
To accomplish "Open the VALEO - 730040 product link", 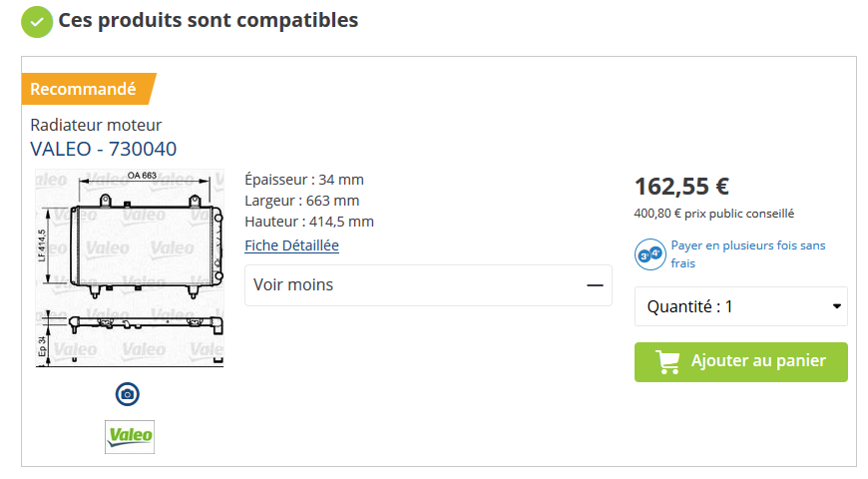I will 103,149.
